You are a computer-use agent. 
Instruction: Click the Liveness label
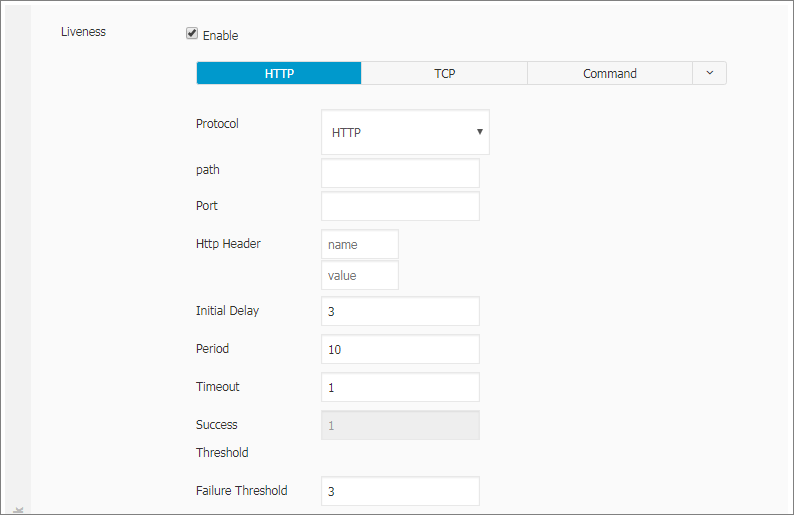[x=83, y=32]
